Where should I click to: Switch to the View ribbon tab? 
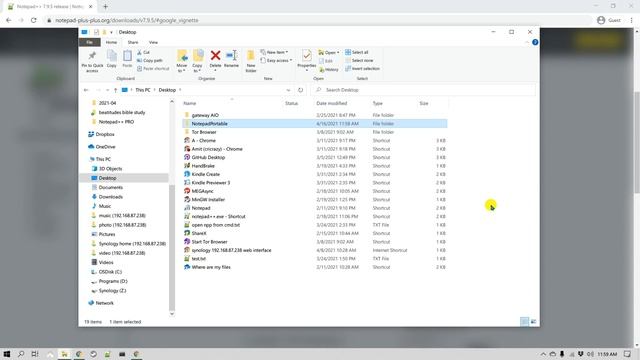click(153, 42)
